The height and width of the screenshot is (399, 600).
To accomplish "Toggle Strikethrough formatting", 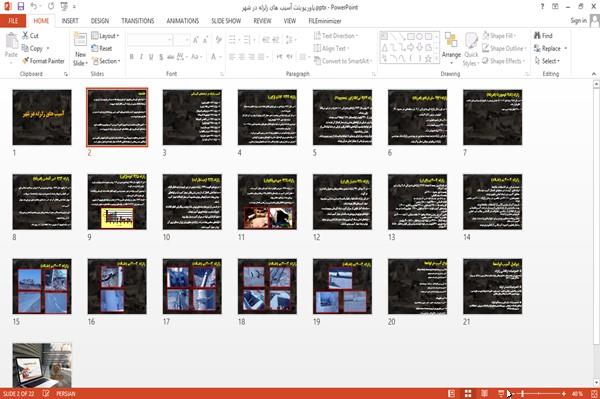I will coord(171,57).
